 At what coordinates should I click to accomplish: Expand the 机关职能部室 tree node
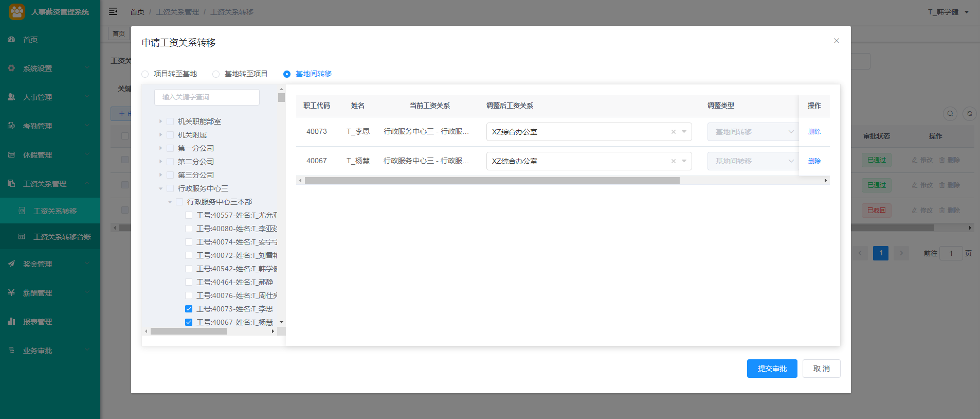coord(160,121)
